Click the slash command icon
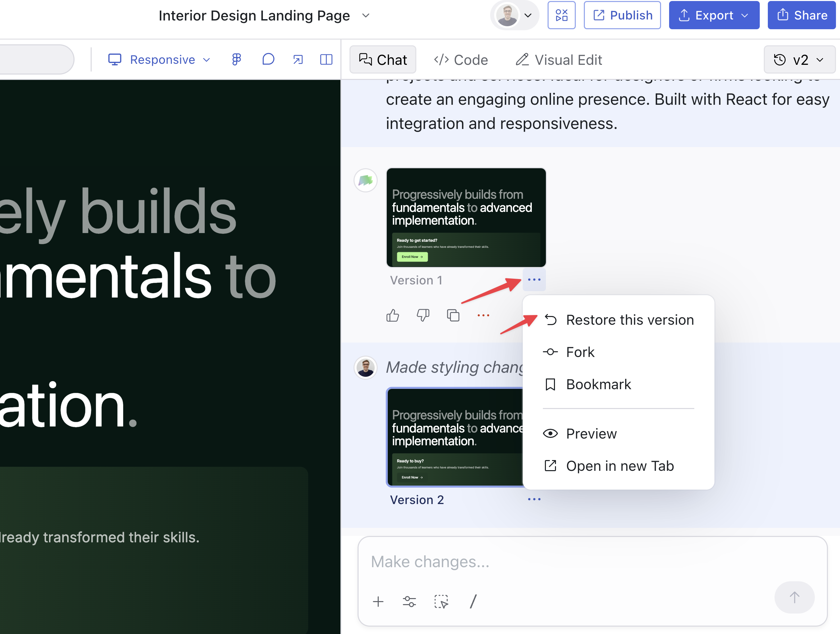This screenshot has height=634, width=840. point(473,602)
